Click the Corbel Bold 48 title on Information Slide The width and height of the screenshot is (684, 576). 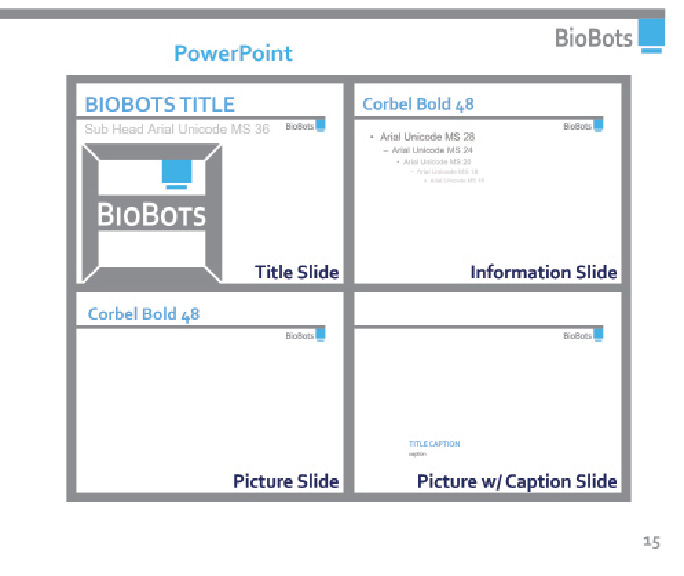coord(418,104)
